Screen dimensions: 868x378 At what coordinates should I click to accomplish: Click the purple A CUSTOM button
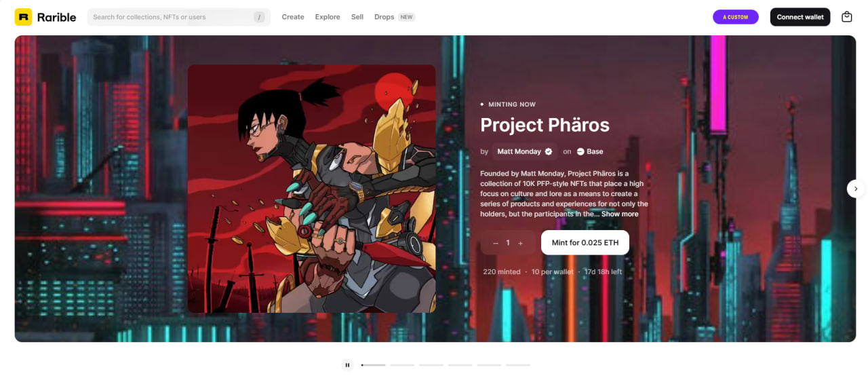tap(736, 17)
